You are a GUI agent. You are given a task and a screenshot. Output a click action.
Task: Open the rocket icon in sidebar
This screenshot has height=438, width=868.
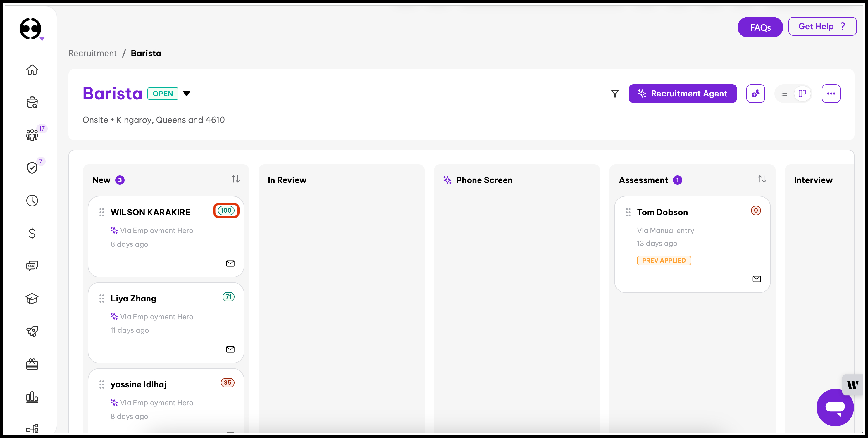32,331
